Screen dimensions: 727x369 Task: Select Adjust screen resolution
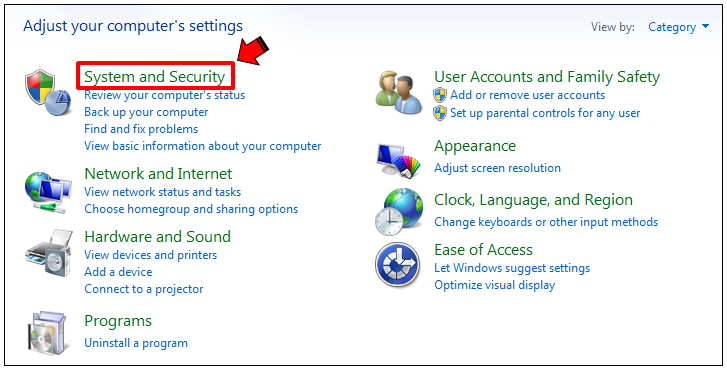point(497,168)
